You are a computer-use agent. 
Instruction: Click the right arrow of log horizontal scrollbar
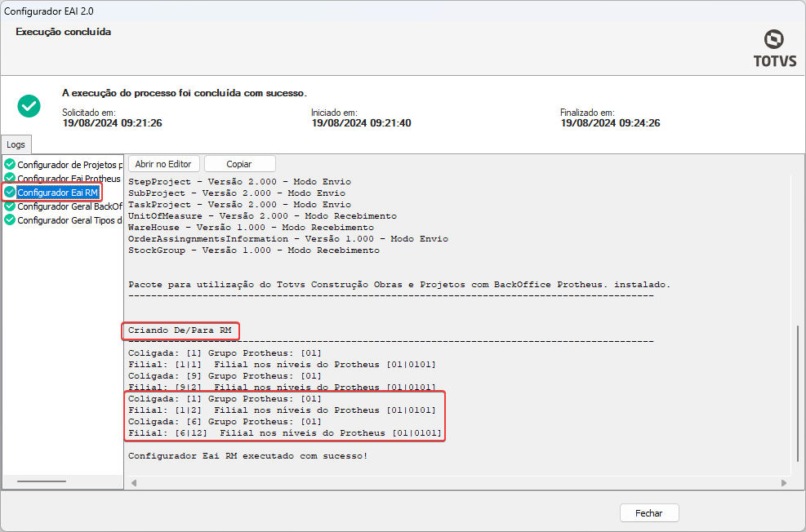tap(784, 483)
